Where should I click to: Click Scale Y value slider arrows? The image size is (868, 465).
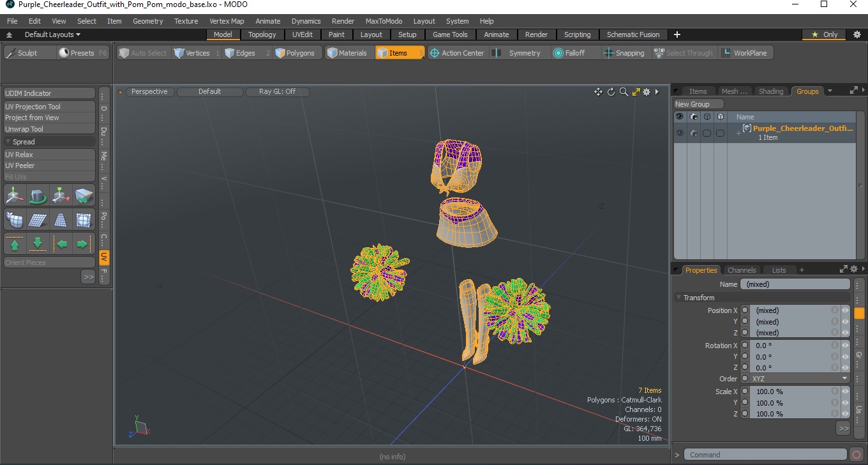tap(846, 403)
